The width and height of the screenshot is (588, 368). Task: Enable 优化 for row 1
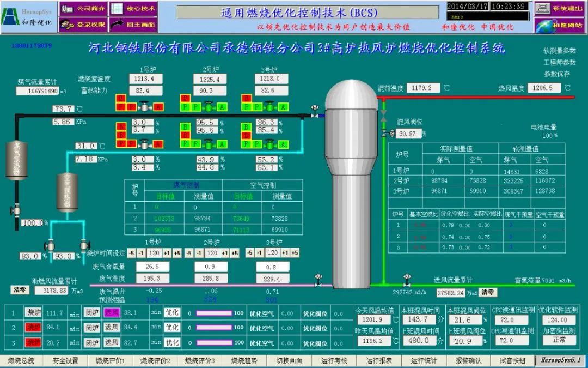[172, 312]
